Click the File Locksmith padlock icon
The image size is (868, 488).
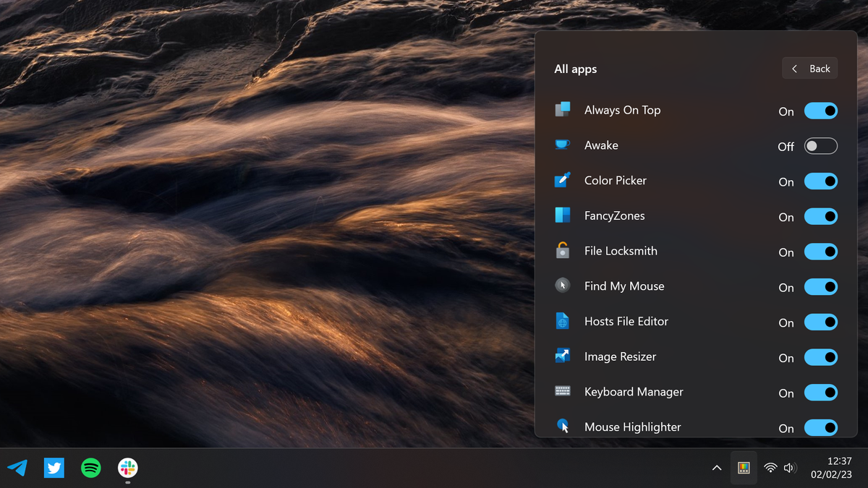[563, 251]
